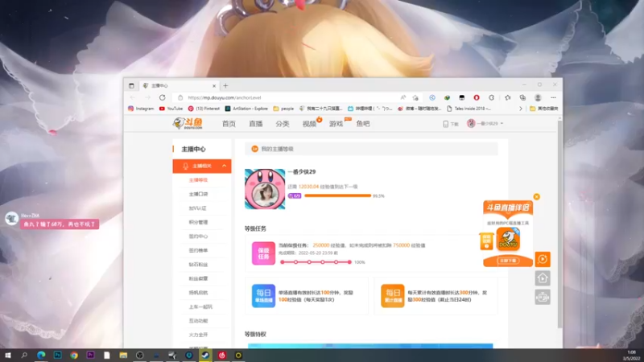This screenshot has height=362, width=644.
Task: Open Steam from the taskbar
Action: [x=205, y=355]
